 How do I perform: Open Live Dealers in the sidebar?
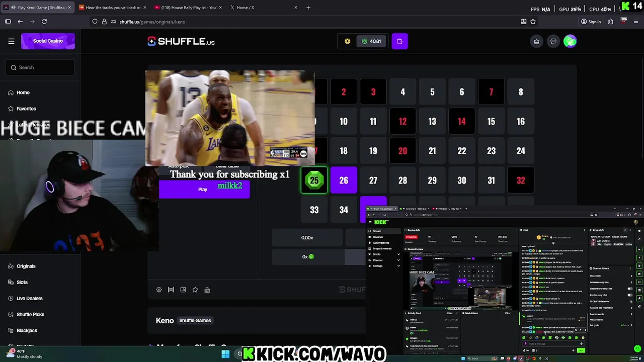coord(30,298)
